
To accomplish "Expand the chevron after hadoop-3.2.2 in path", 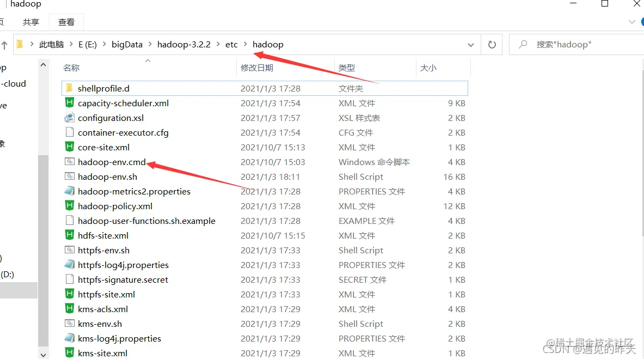I will point(218,44).
